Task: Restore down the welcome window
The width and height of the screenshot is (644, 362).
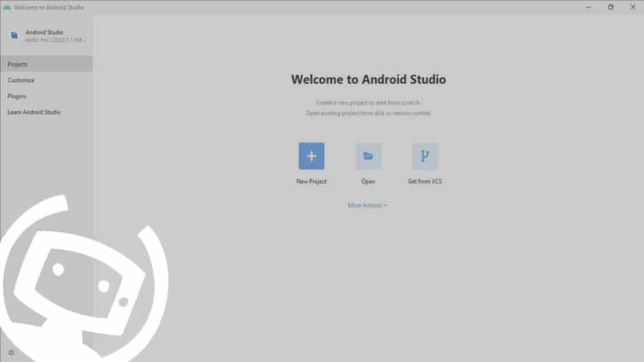Action: click(x=611, y=7)
